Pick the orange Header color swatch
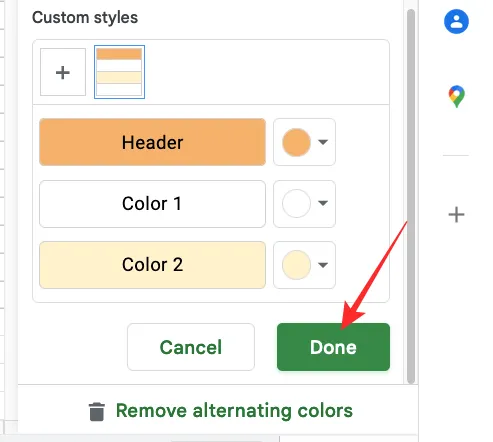 point(296,142)
